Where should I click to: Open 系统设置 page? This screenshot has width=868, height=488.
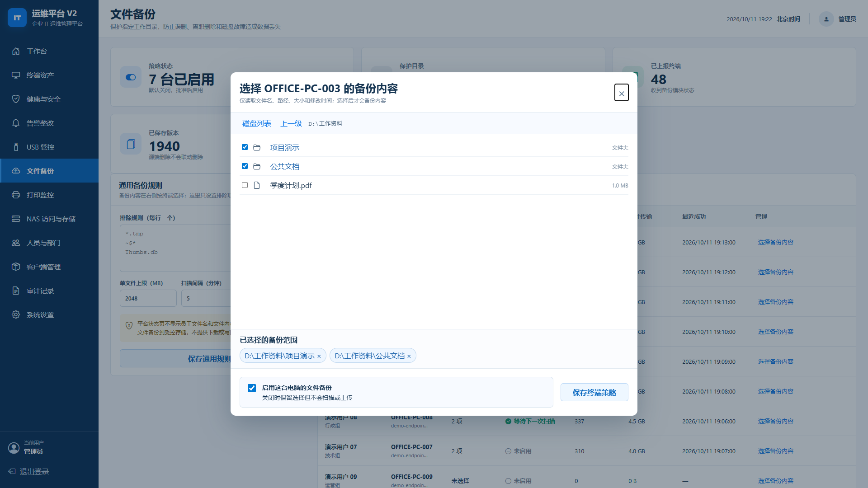pos(49,314)
